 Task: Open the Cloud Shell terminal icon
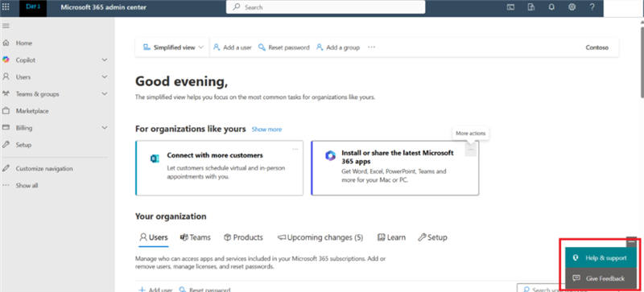coord(510,7)
